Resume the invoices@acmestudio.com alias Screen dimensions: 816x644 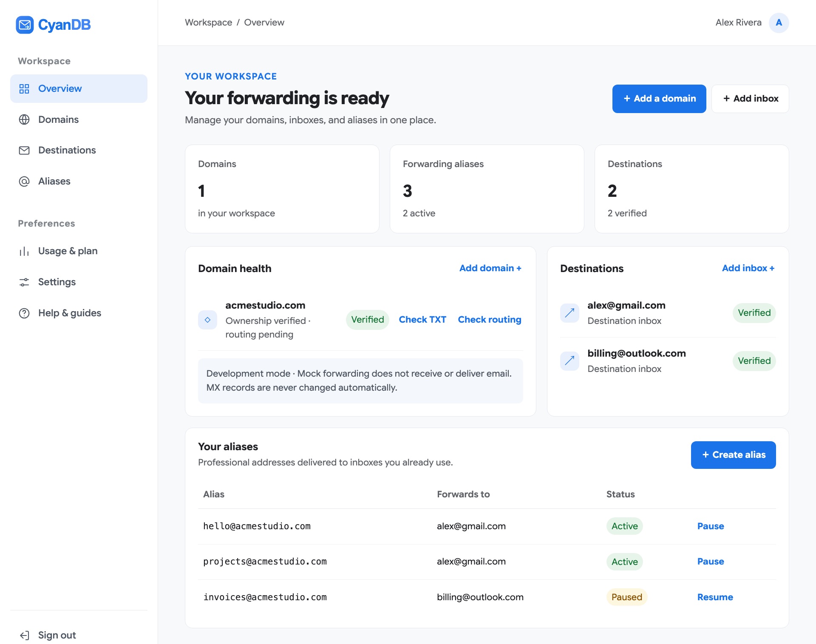[x=715, y=597]
